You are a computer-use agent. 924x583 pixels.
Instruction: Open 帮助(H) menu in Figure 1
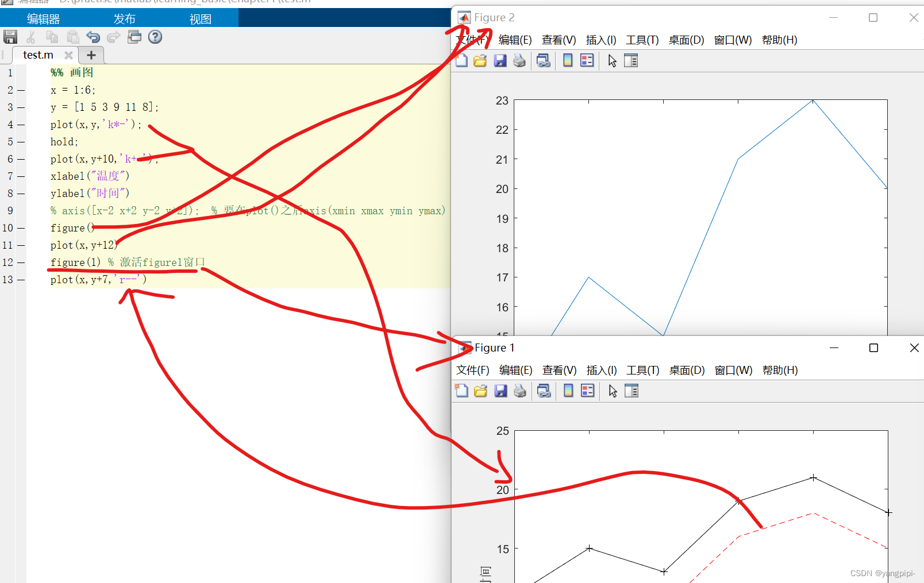(780, 370)
